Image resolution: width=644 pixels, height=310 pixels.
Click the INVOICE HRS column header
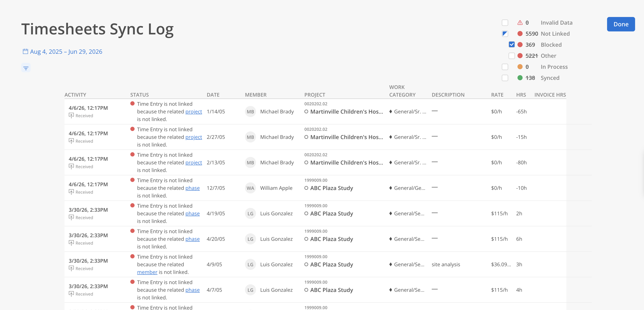550,95
